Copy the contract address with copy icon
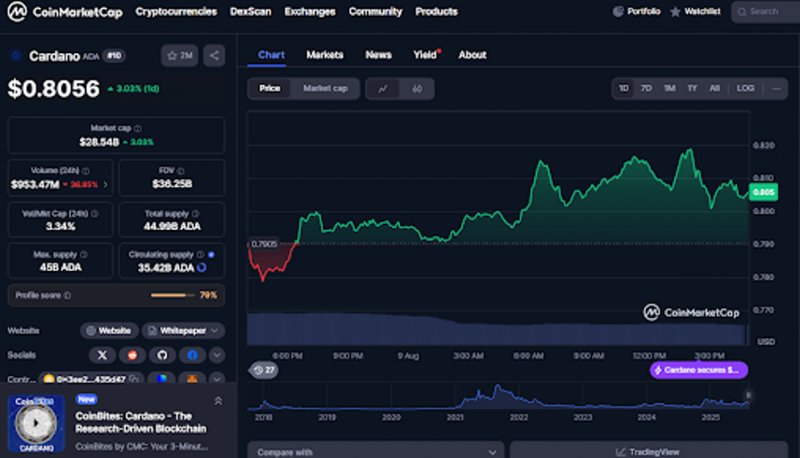Screen dimensions: 800x458 point(134,379)
